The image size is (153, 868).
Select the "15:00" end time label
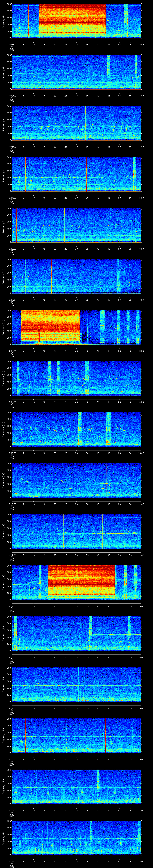(x=141, y=708)
